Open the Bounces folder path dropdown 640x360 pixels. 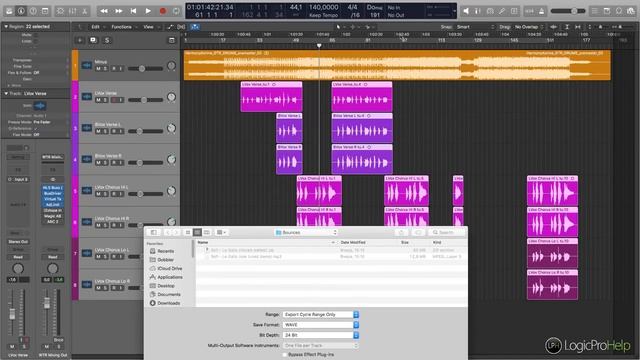(x=306, y=232)
